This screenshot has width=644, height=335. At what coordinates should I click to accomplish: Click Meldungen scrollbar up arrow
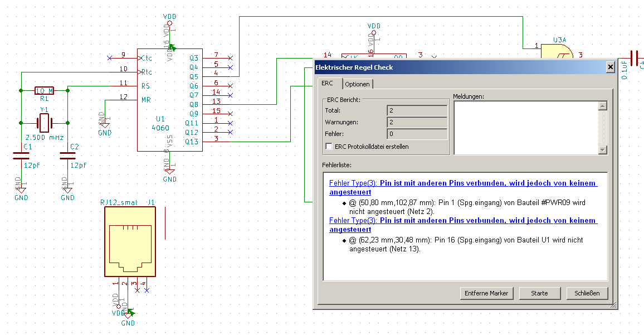tap(602, 106)
